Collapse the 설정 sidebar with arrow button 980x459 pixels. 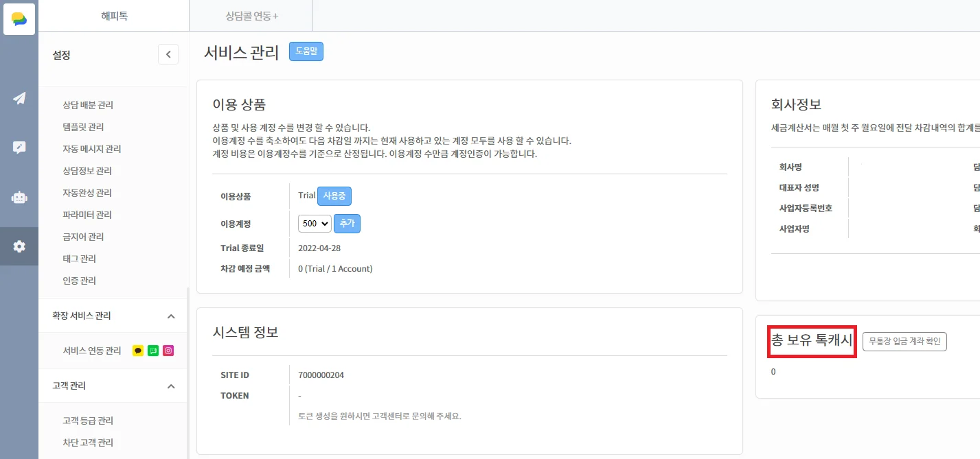(x=168, y=54)
